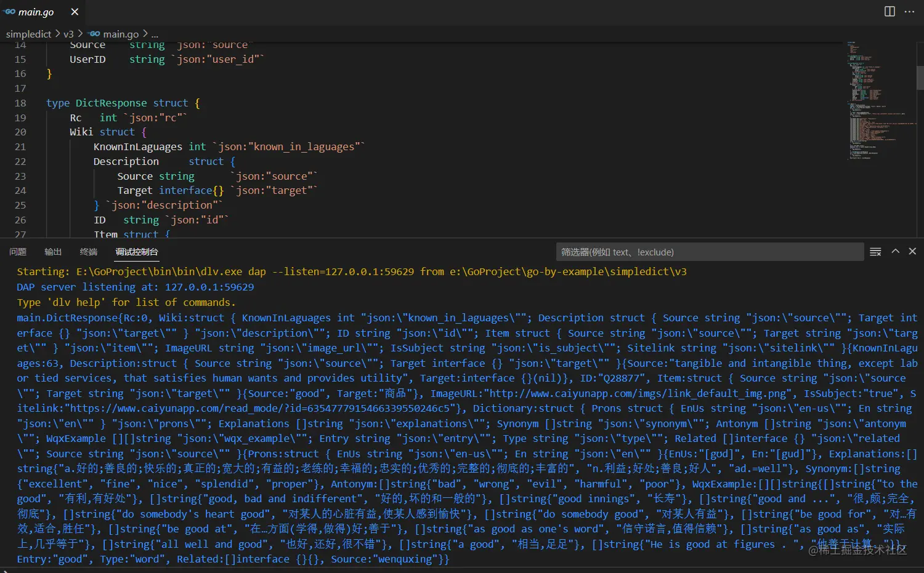The image size is (924, 573).
Task: Click the `json:"id"` tag on line 26
Action: tap(197, 220)
